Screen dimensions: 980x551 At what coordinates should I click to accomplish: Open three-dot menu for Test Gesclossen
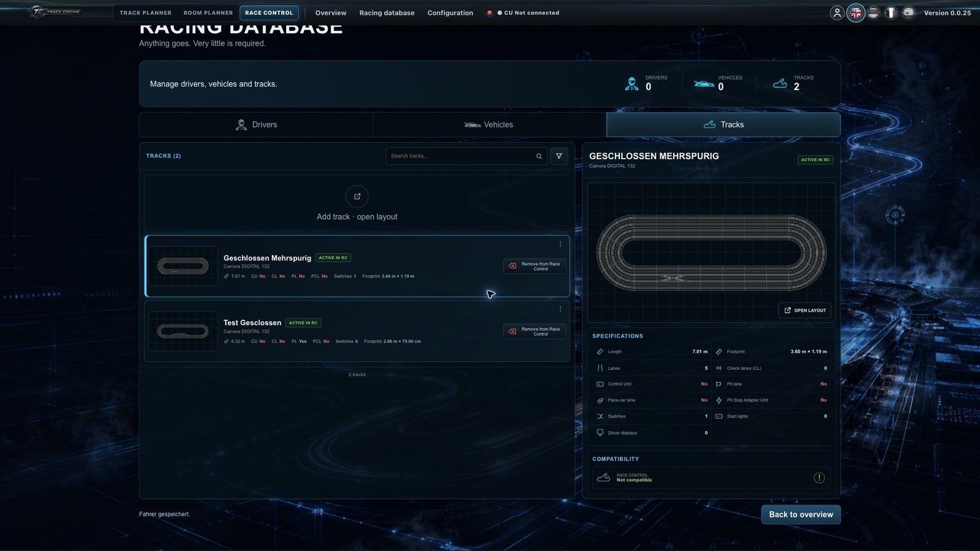[x=560, y=309]
